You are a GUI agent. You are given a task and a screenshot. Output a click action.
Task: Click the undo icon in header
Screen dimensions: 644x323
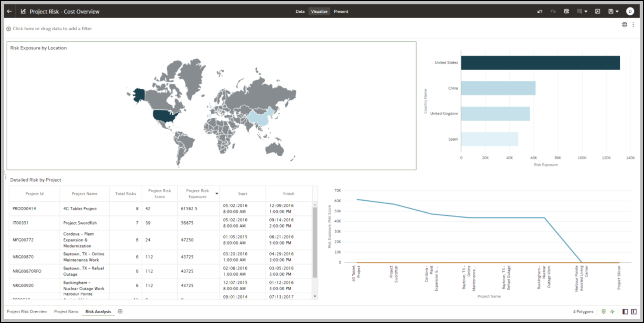540,11
